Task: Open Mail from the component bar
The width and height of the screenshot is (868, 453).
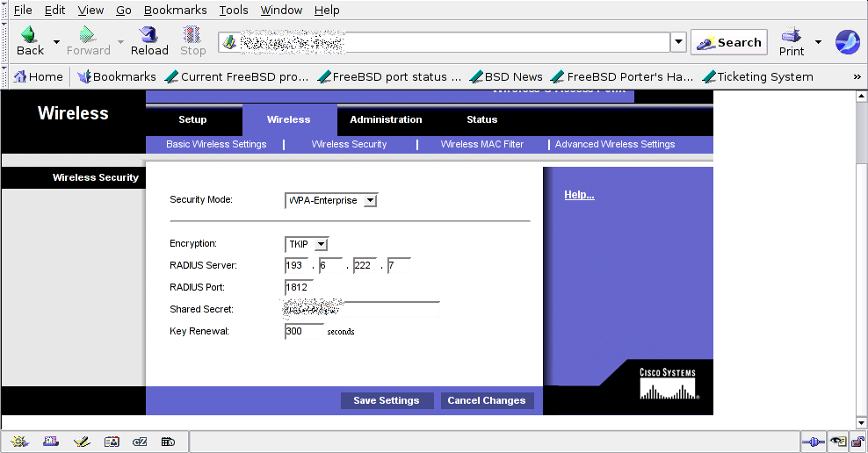Action: [x=51, y=442]
